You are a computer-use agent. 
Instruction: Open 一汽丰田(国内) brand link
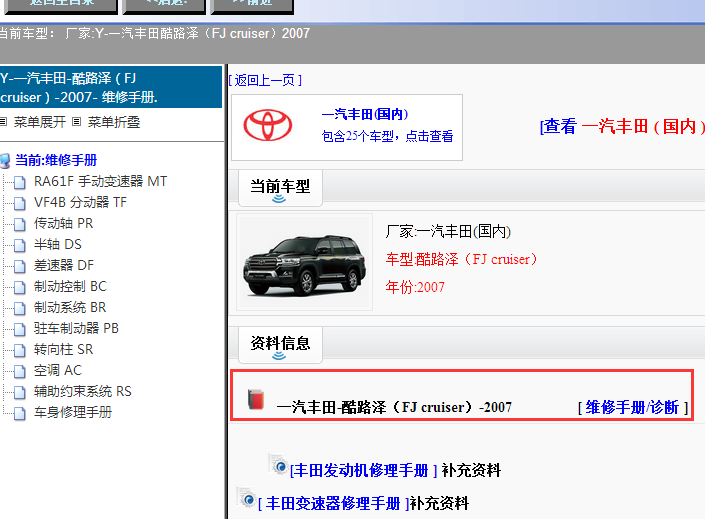coord(365,114)
